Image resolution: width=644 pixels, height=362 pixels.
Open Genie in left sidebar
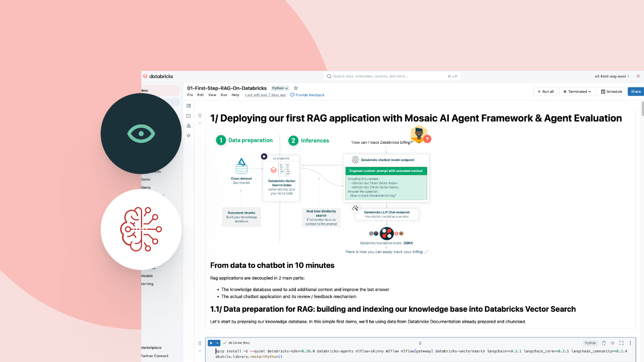(x=145, y=179)
